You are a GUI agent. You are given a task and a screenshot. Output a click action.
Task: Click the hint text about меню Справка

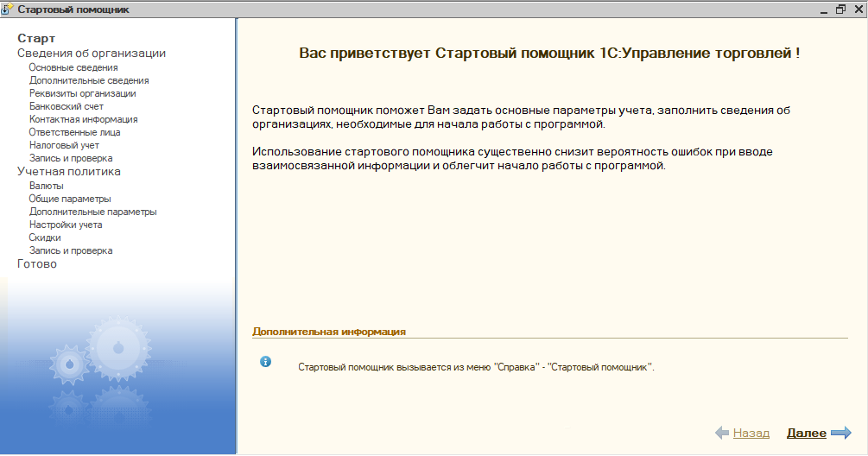[x=476, y=367]
